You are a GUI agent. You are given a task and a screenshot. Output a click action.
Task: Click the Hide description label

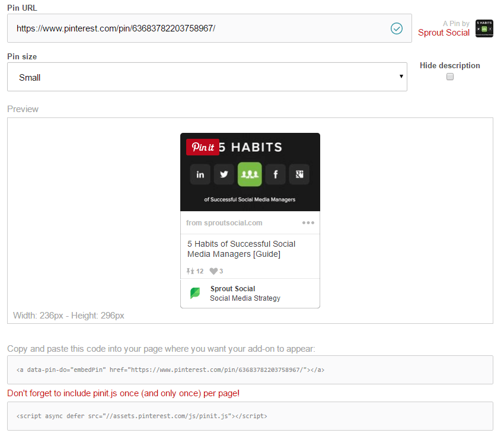449,66
